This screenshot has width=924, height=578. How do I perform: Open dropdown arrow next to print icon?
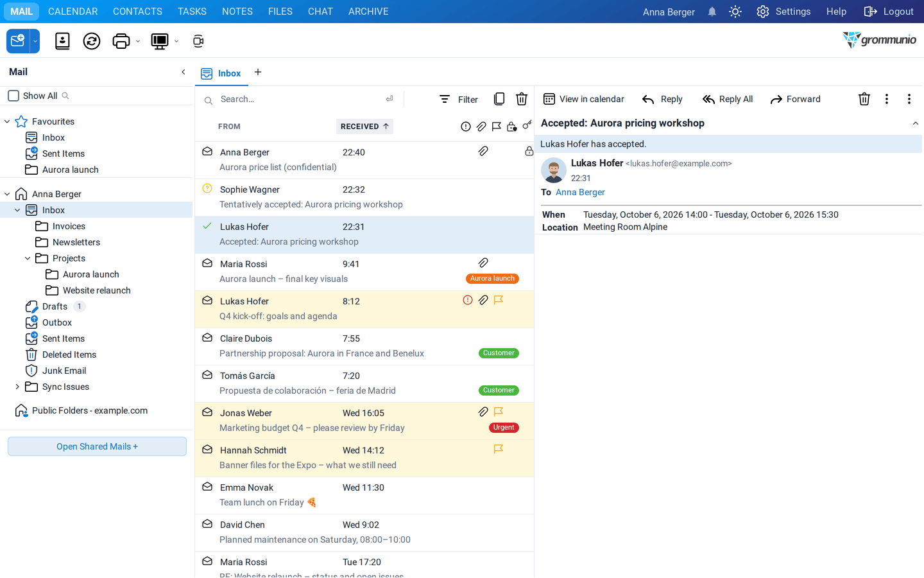138,41
